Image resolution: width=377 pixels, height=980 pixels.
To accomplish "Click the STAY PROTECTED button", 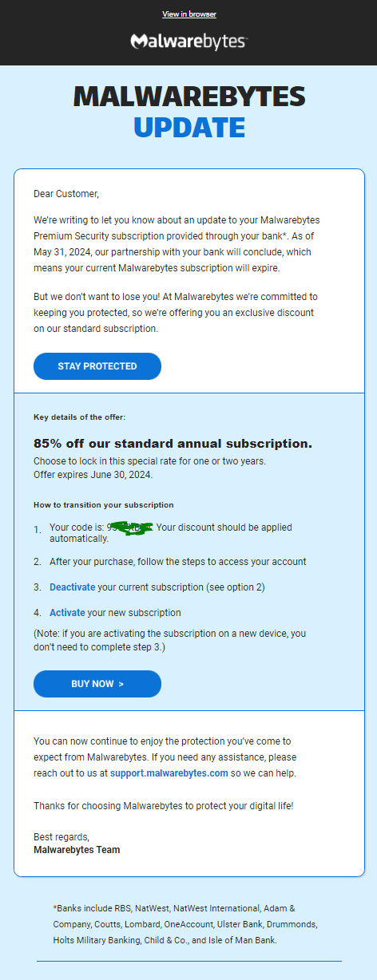I will click(x=97, y=366).
